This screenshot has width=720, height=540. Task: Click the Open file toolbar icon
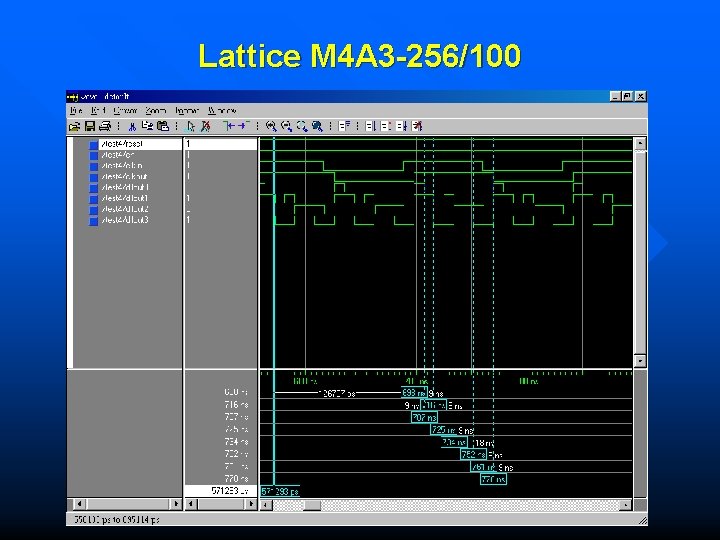pos(74,126)
